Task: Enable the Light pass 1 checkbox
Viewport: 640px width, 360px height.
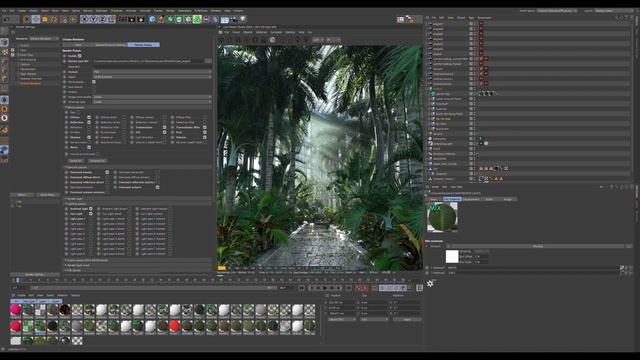Action: coord(91,219)
